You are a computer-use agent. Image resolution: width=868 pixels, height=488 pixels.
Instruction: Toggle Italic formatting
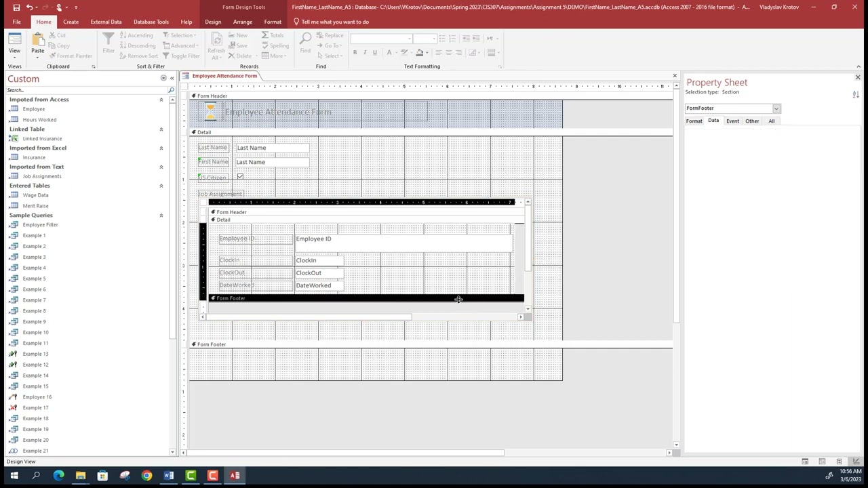tap(365, 52)
